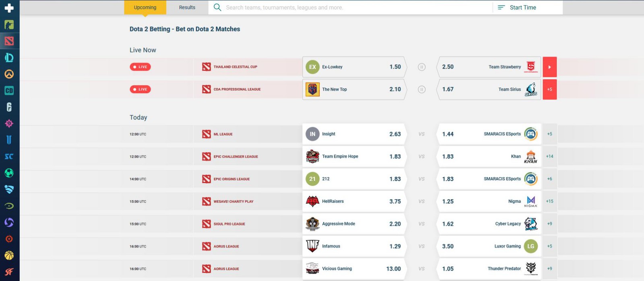Click the green EX logo of Ex-Lowkey

point(312,67)
